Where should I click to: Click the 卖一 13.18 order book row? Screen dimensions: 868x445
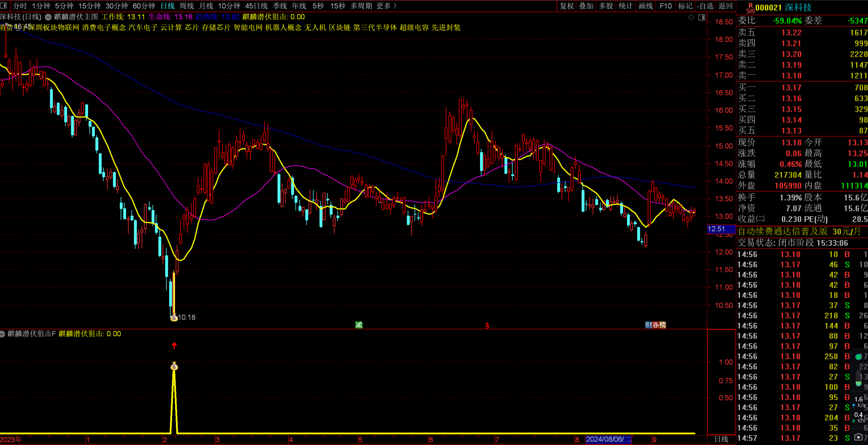point(802,76)
